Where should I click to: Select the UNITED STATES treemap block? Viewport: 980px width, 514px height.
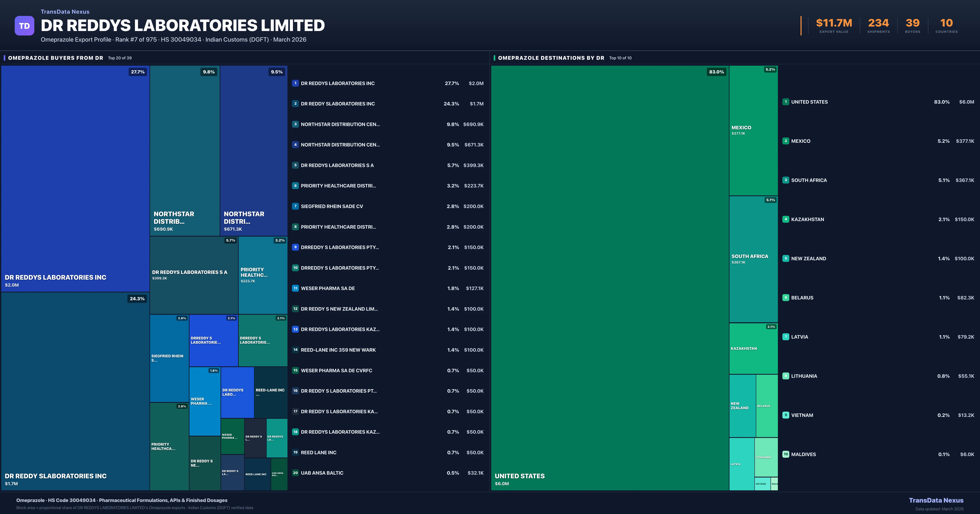(x=609, y=278)
